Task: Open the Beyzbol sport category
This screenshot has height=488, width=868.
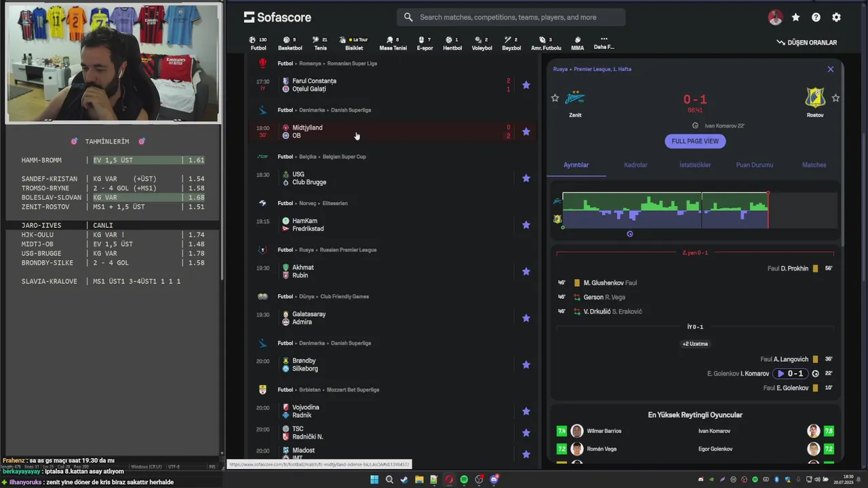Action: 511,43
